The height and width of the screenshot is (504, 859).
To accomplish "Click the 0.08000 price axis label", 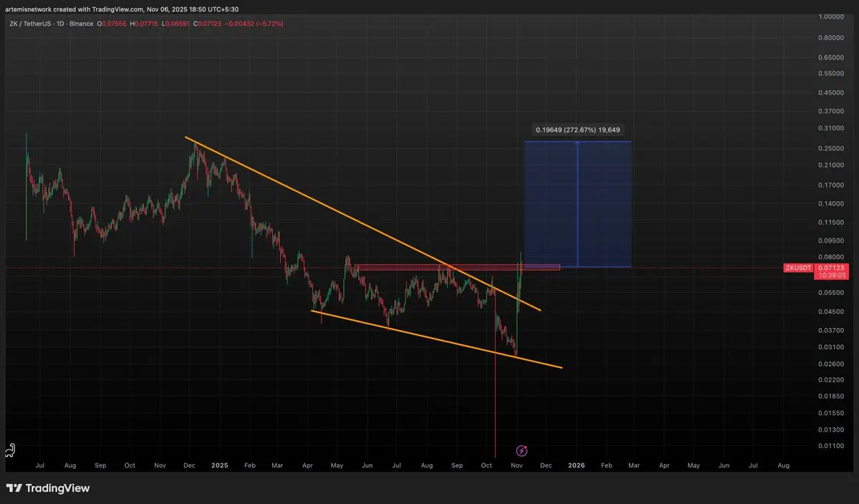I will pos(831,256).
